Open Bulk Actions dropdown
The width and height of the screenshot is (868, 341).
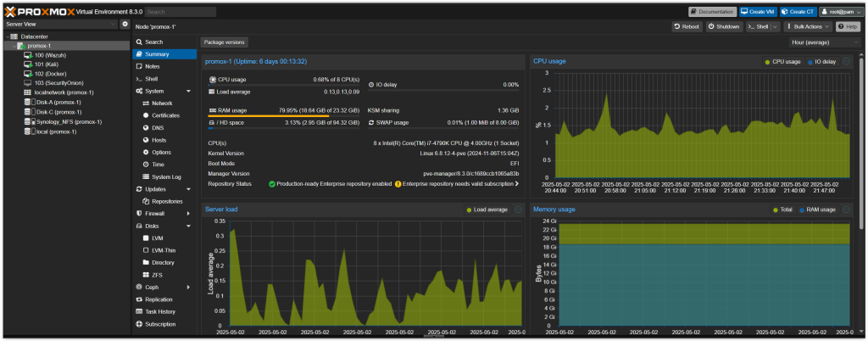tap(808, 26)
